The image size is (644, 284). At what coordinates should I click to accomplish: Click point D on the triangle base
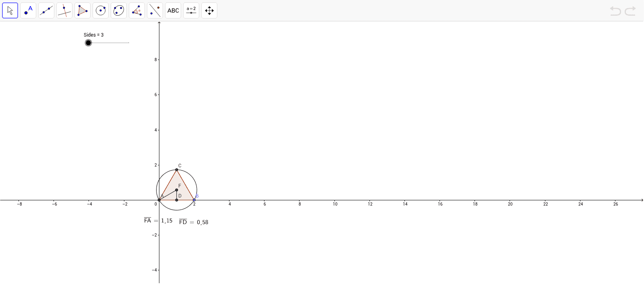(x=177, y=200)
